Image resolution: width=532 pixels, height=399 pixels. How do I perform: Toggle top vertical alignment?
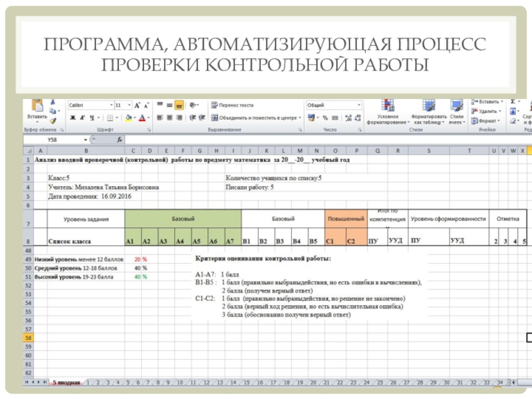[x=160, y=105]
